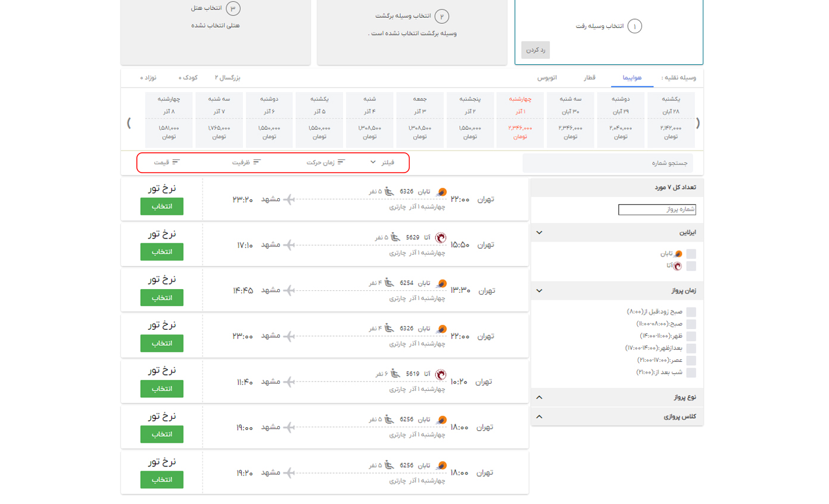This screenshot has width=829, height=504.
Task: Collapse the ایرلاین filter section
Action: click(x=540, y=232)
